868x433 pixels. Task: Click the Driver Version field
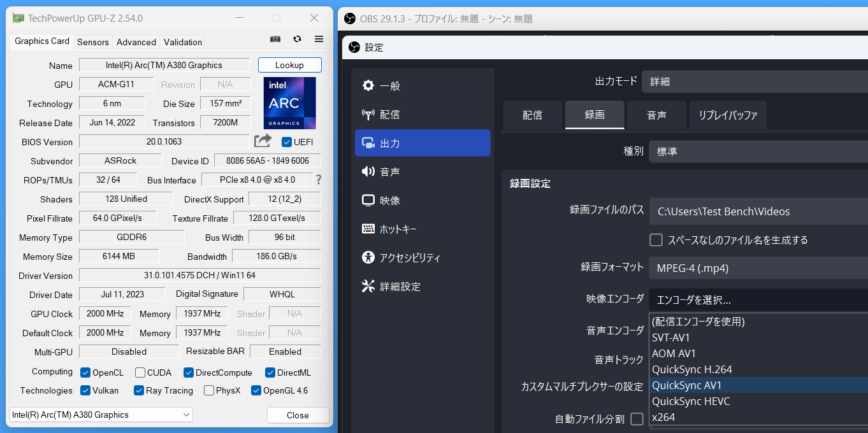(200, 275)
